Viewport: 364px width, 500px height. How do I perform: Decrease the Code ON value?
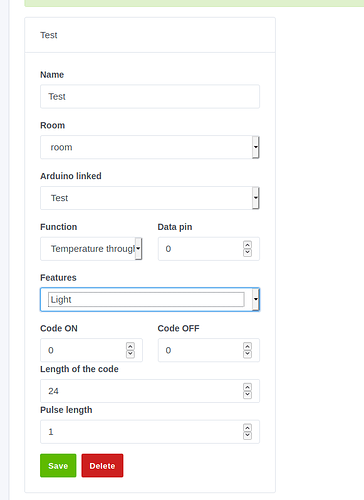pyautogui.click(x=130, y=354)
